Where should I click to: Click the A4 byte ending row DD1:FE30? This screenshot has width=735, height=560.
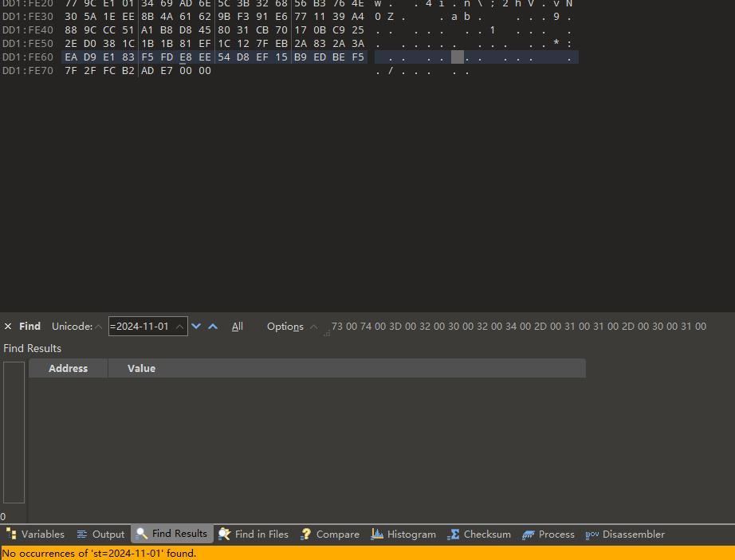coord(358,17)
